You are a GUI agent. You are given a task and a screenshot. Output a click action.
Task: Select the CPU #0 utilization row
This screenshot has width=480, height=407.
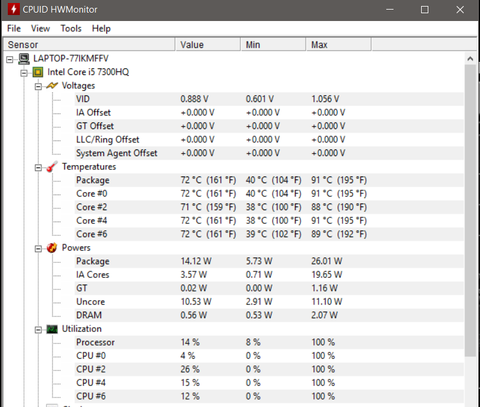pos(269,356)
